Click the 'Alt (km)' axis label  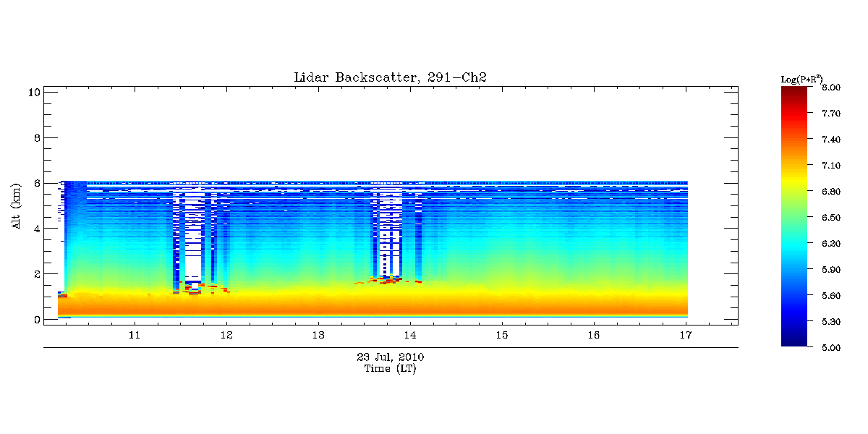(16, 205)
